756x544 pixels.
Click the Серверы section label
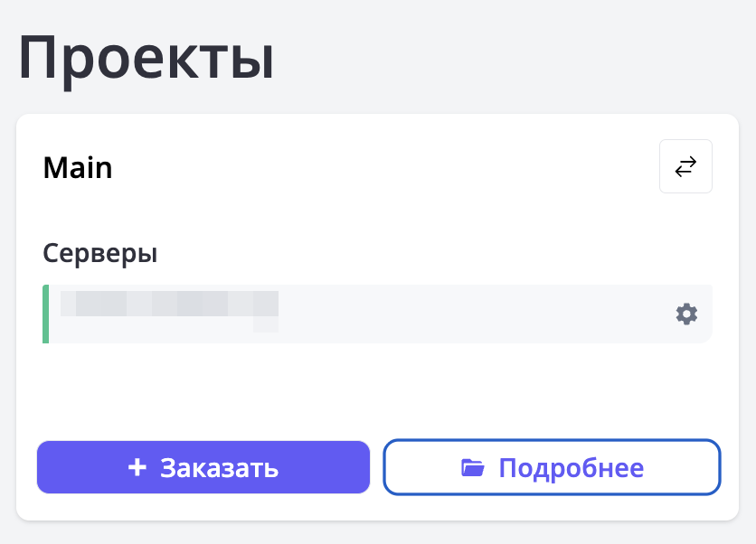click(x=100, y=253)
